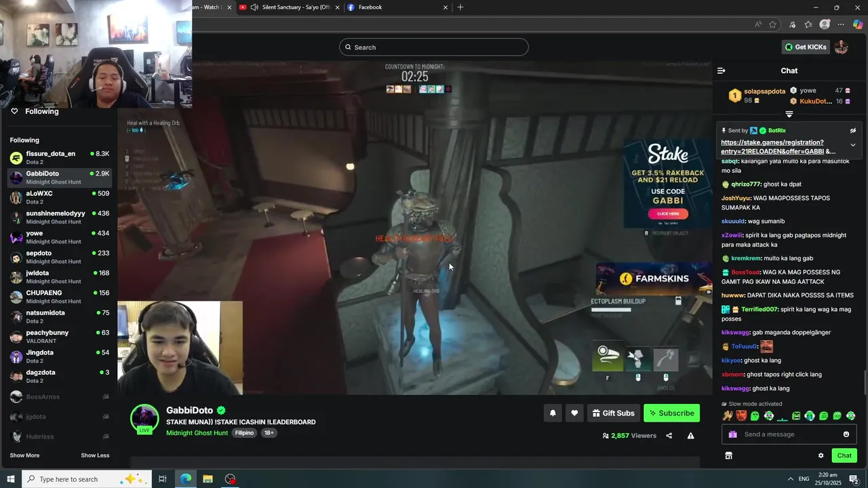Subscribe to GabbiDoto

tap(671, 413)
